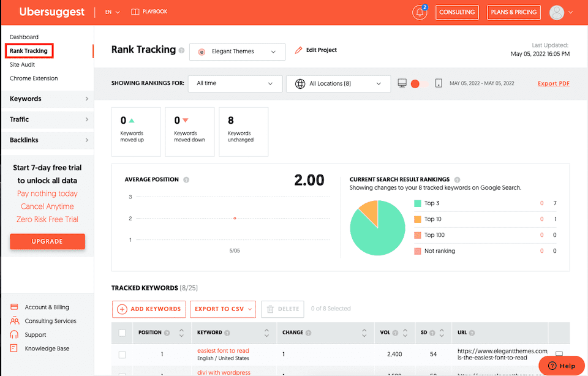Viewport: 588px width, 376px height.
Task: Open the Elegant Themes project dropdown
Action: [x=237, y=52]
